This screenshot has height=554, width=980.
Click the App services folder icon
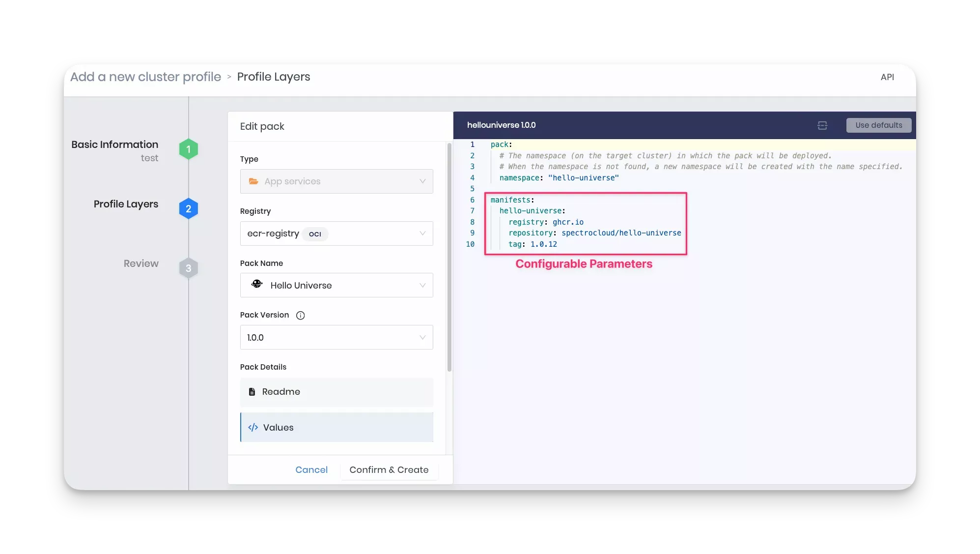(253, 181)
